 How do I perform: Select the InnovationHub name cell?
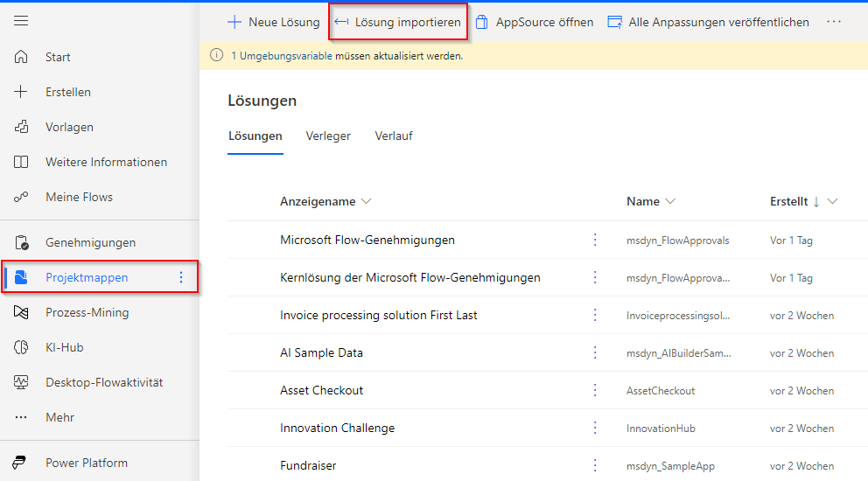(x=661, y=429)
